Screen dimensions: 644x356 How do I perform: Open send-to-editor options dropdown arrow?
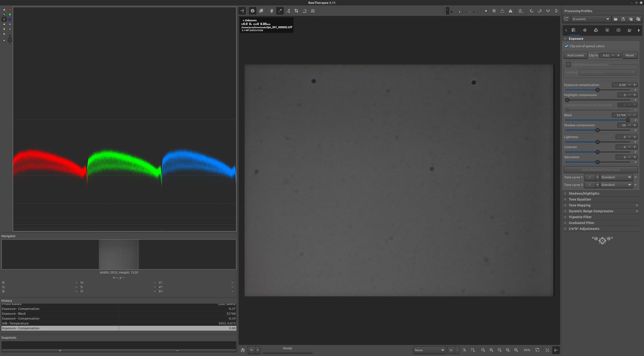pos(258,350)
